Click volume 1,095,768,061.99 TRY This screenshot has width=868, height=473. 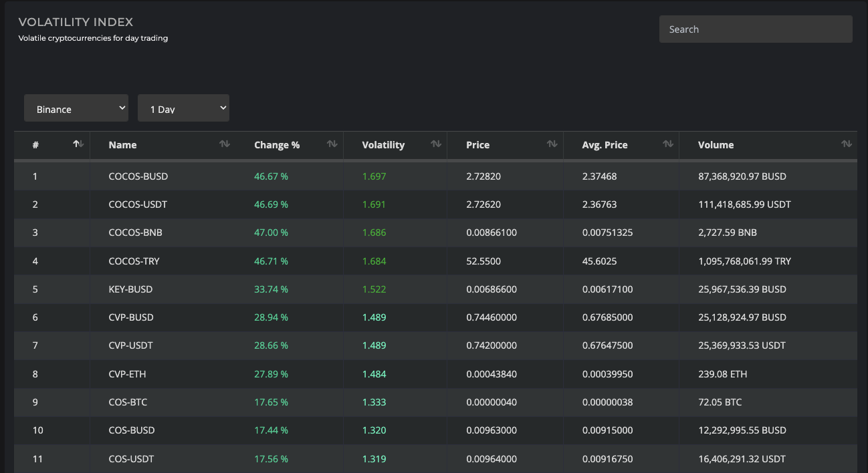pos(744,261)
